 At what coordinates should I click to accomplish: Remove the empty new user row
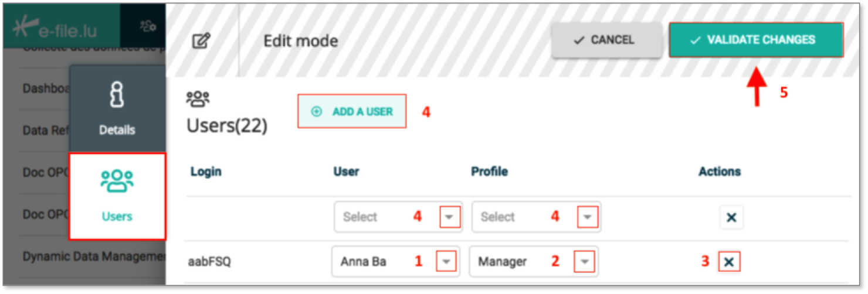coord(731,217)
